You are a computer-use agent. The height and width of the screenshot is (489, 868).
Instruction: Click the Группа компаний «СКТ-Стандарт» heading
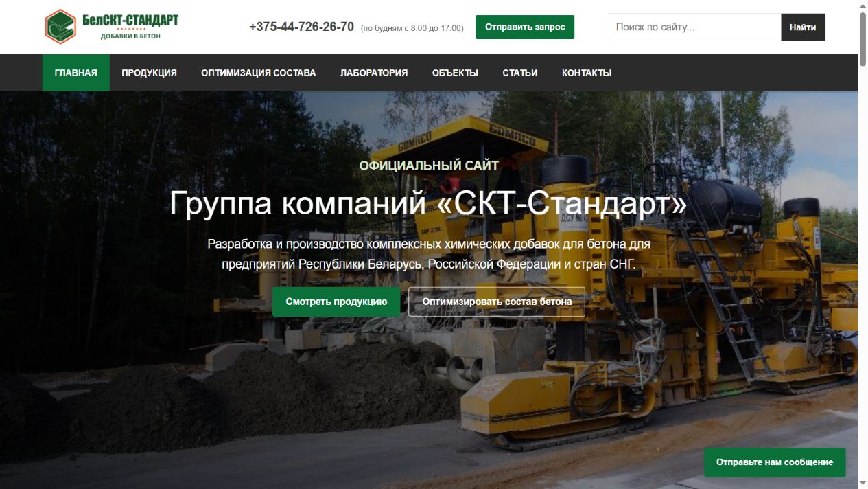(428, 203)
